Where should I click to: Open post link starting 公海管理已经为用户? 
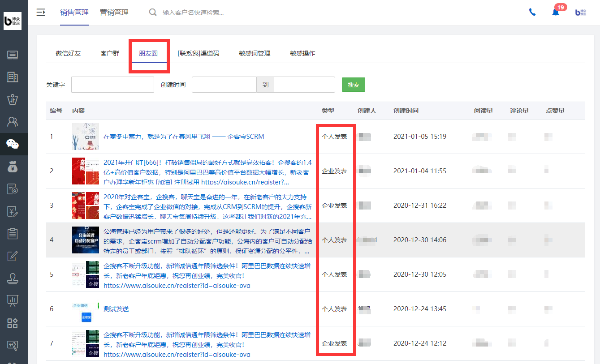coord(207,241)
